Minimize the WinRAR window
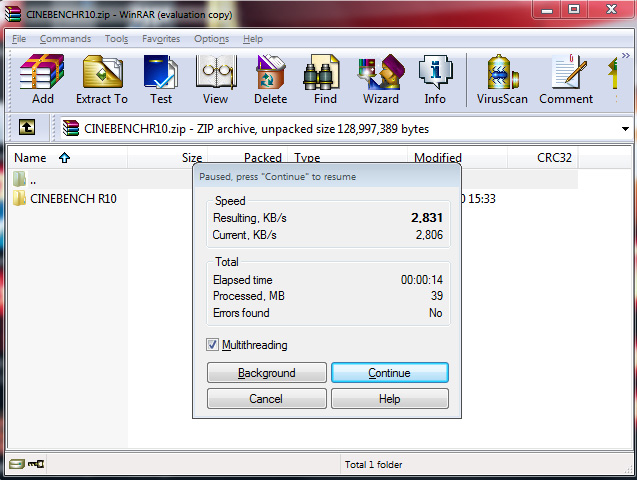This screenshot has height=480, width=637. [547, 10]
